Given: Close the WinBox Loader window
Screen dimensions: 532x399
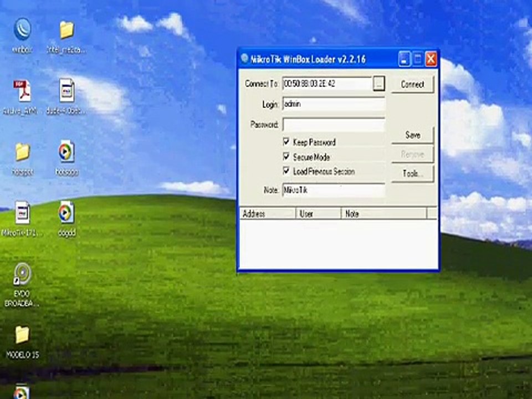Looking at the screenshot, I should pos(431,59).
